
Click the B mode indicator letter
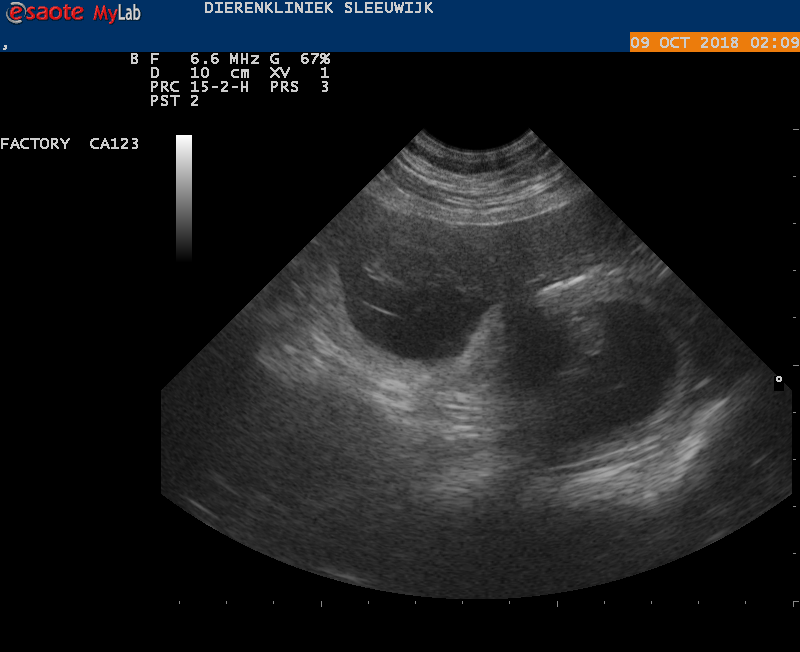(134, 59)
